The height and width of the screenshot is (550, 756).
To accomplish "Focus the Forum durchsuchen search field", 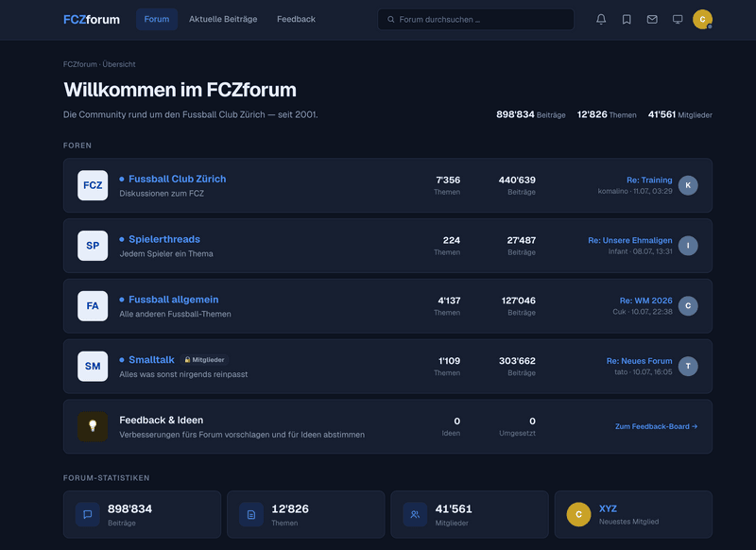I will (476, 19).
